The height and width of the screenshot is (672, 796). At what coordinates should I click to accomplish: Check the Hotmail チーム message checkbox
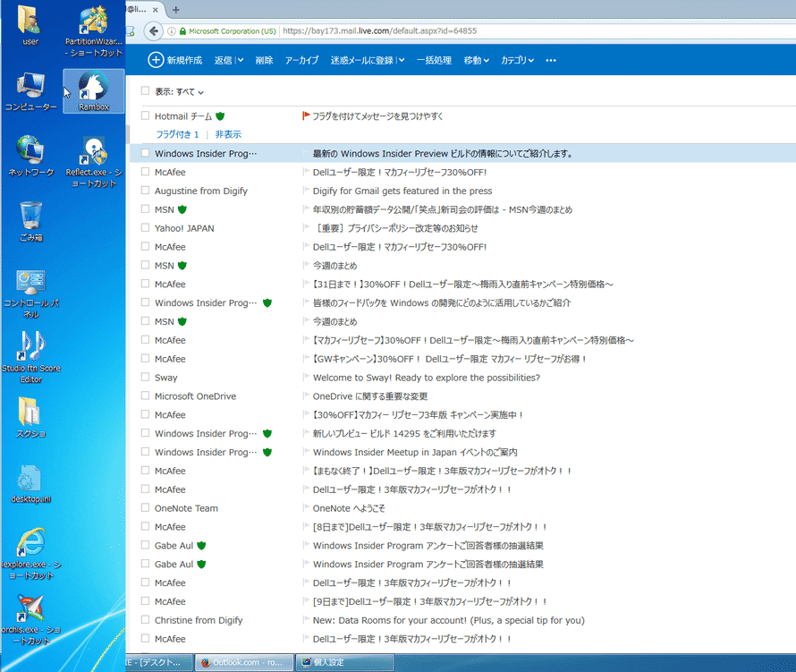145,115
